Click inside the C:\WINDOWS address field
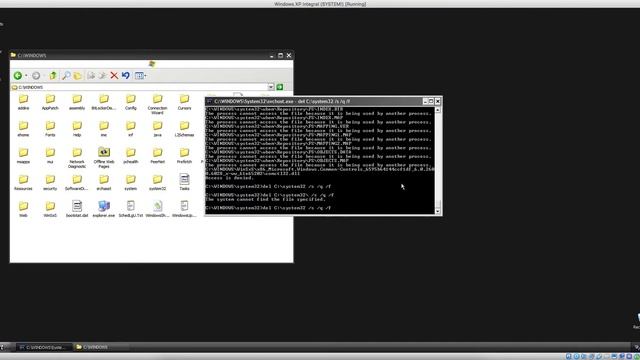The width and height of the screenshot is (640, 360). [139, 87]
